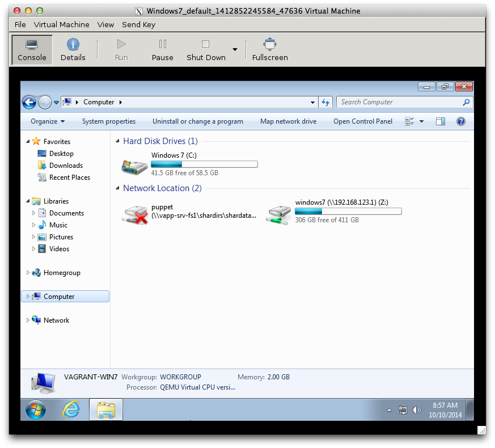The width and height of the screenshot is (495, 448).
Task: Click the Explorer Back arrow button
Action: [29, 102]
